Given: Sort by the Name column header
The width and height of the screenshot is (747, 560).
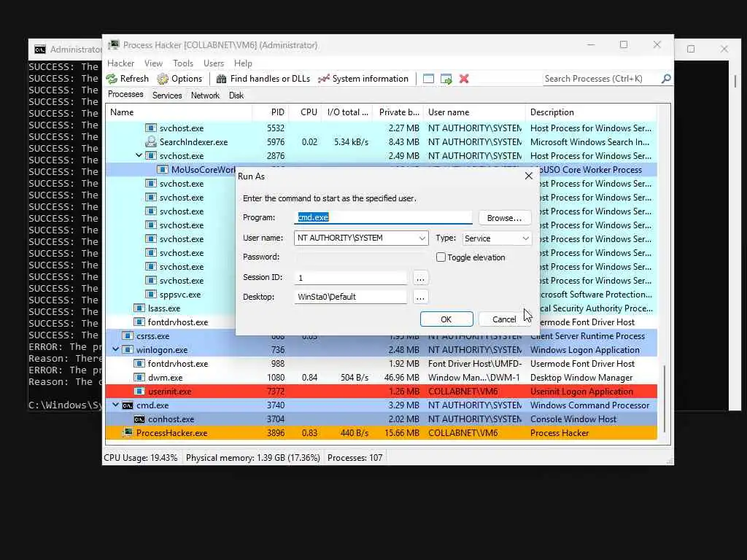Looking at the screenshot, I should [179, 112].
